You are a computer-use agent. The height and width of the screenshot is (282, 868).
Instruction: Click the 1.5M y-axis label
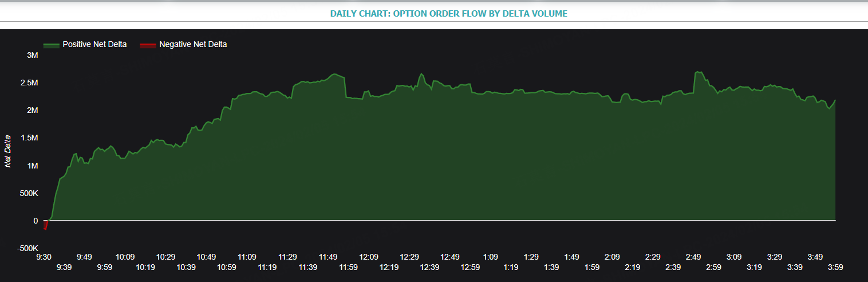(29, 138)
